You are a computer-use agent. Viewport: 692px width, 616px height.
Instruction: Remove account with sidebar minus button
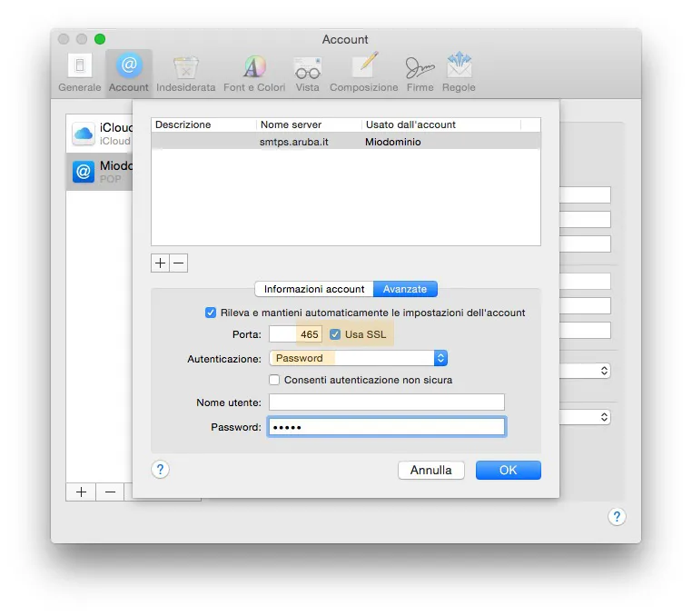110,492
